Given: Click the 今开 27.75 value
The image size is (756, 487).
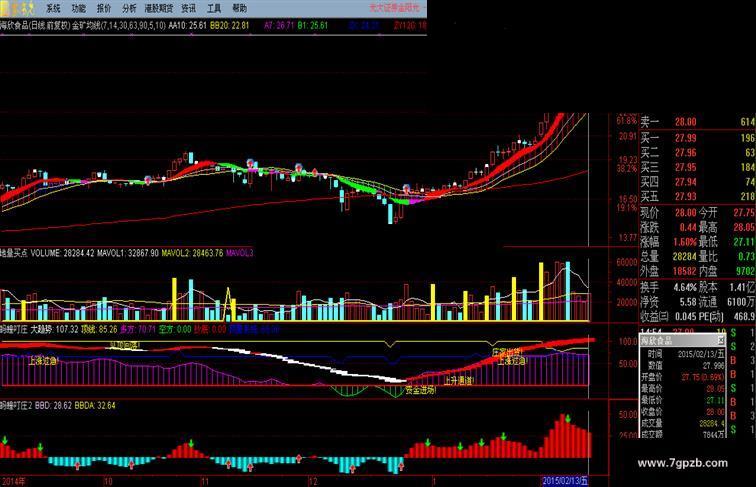Looking at the screenshot, I should tap(744, 213).
